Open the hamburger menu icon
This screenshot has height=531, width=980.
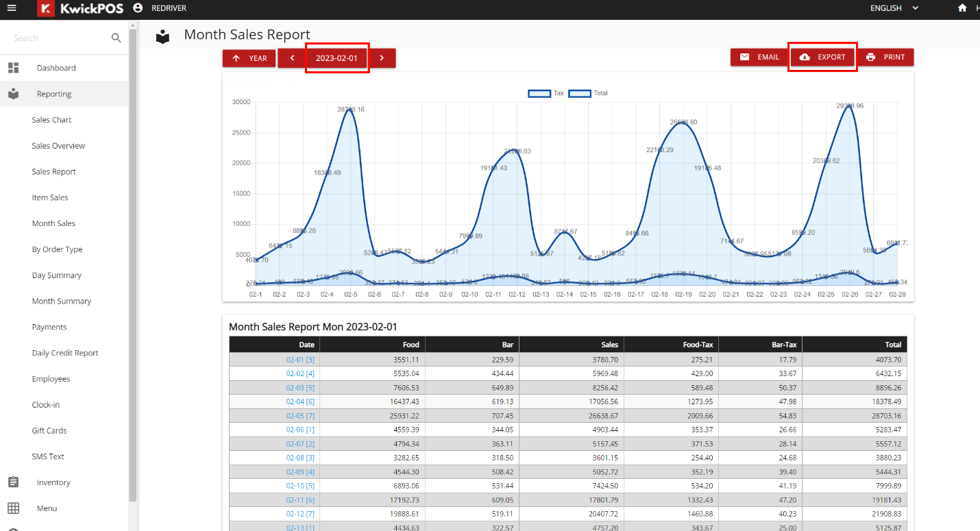(x=12, y=8)
